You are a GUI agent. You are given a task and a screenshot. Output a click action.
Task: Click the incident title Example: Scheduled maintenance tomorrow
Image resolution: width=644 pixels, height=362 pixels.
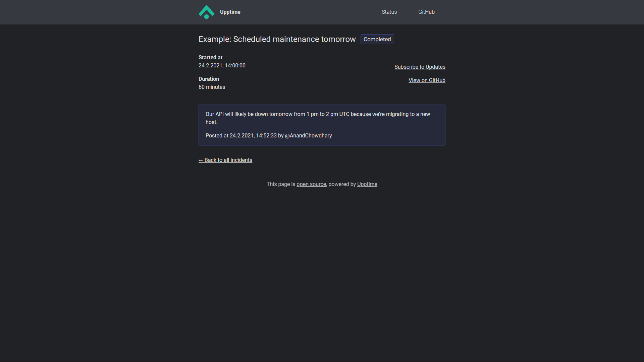[277, 39]
